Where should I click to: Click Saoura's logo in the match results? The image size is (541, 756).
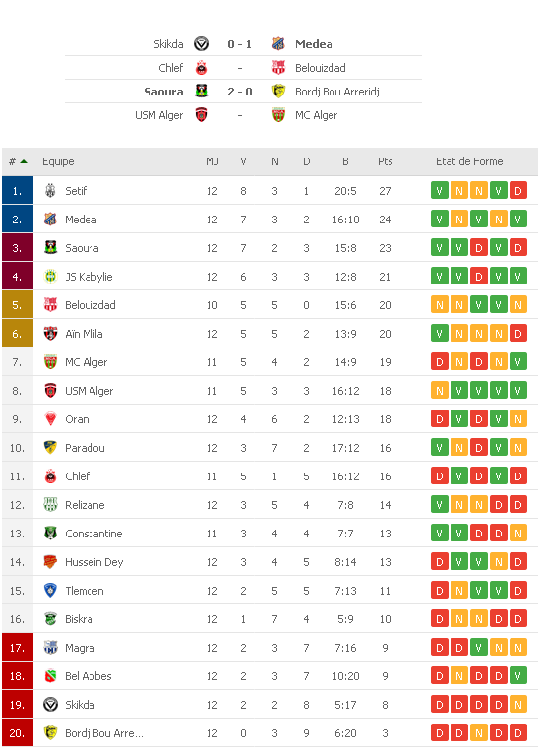coord(201,91)
